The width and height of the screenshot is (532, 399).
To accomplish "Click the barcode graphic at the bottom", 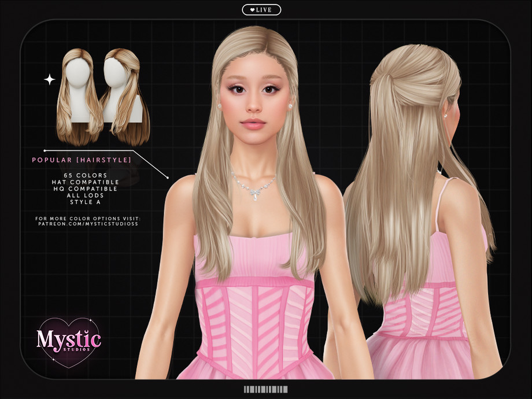I will point(265,389).
